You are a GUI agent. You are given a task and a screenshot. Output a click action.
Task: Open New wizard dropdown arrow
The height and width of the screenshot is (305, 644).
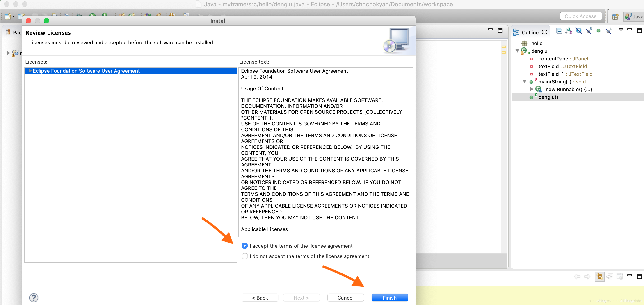pos(14,17)
